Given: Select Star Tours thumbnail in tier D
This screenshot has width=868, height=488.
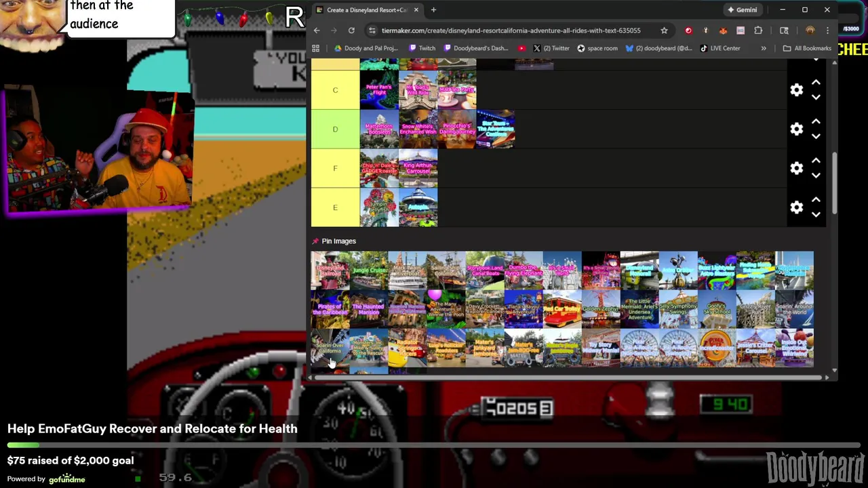Looking at the screenshot, I should pyautogui.click(x=496, y=129).
